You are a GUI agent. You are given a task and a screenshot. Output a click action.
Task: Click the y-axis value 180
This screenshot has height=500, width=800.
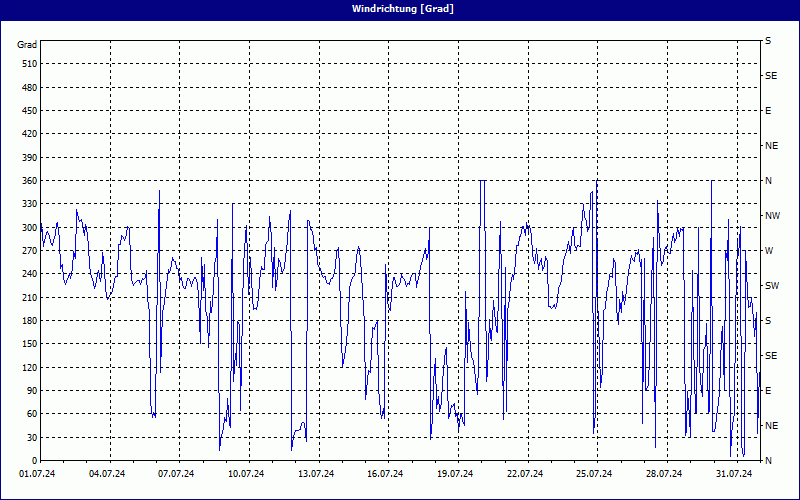[x=30, y=321]
